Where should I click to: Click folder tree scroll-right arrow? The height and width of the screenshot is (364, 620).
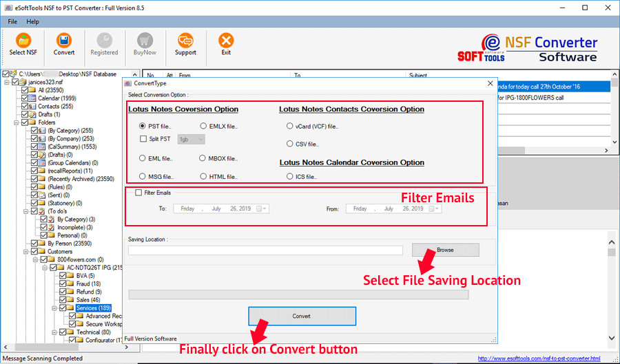click(127, 347)
